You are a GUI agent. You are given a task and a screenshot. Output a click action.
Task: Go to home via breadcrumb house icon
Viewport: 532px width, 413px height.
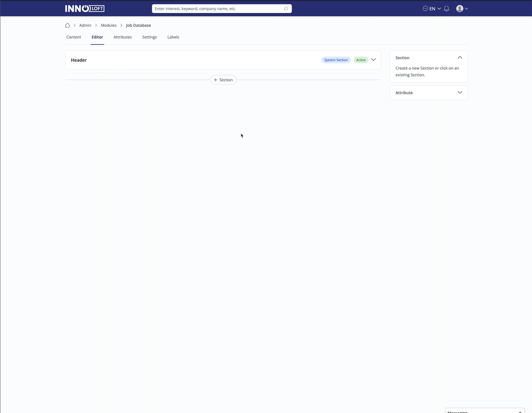(68, 26)
